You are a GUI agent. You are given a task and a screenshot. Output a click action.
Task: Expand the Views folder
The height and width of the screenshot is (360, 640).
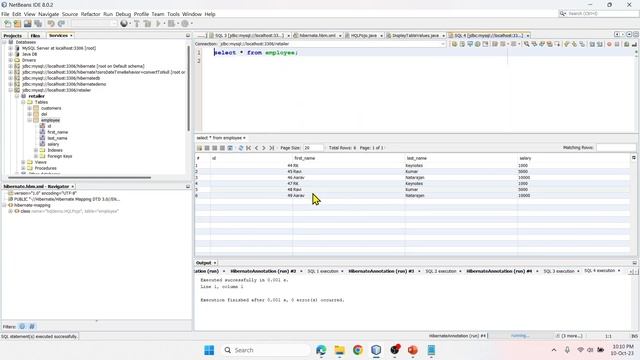pyautogui.click(x=23, y=162)
